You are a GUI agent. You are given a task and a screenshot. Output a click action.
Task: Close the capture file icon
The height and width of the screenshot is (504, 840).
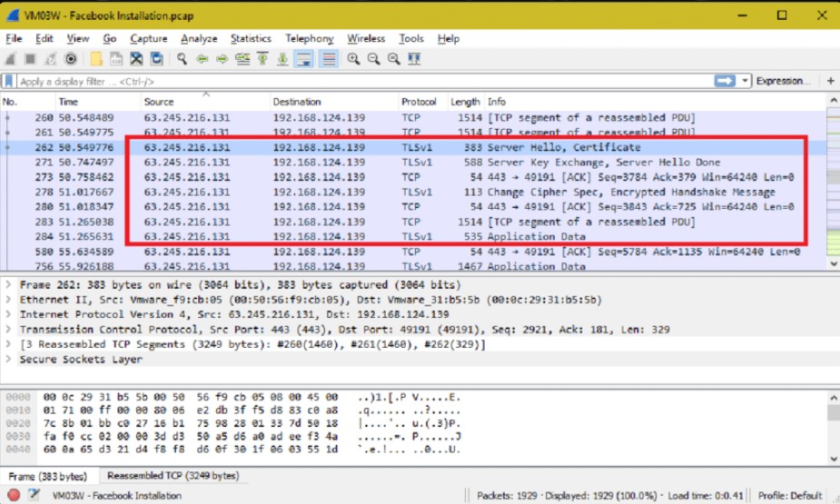(136, 59)
